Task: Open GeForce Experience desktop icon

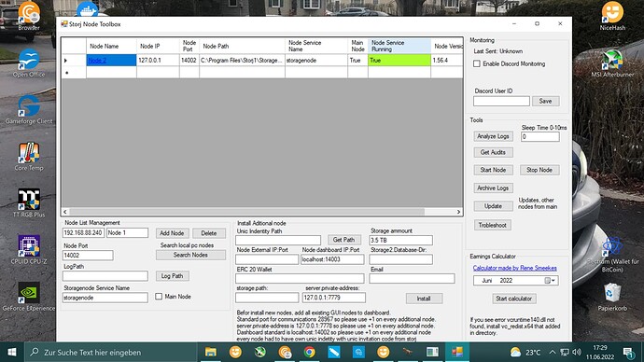Action: pos(29,297)
